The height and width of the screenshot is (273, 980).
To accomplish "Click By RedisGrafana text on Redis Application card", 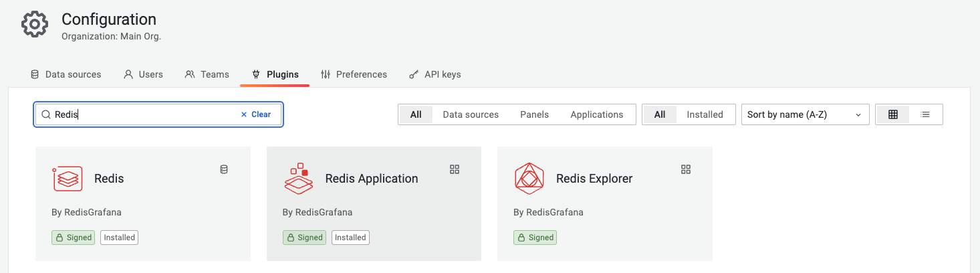I will [x=318, y=213].
